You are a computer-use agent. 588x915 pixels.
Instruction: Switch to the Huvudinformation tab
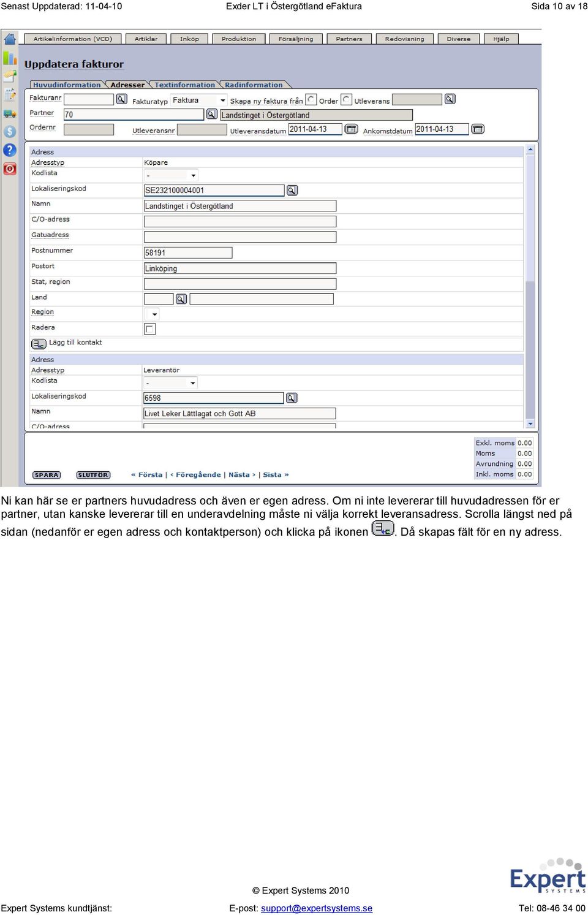pos(67,85)
